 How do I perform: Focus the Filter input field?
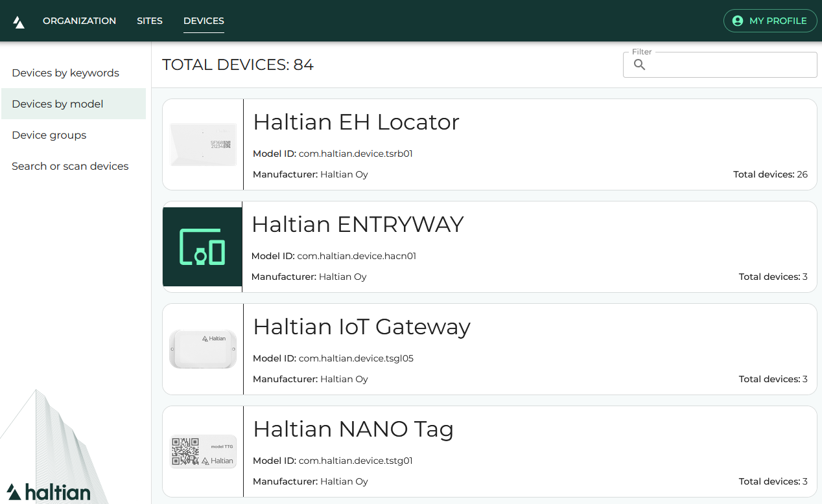pyautogui.click(x=720, y=65)
